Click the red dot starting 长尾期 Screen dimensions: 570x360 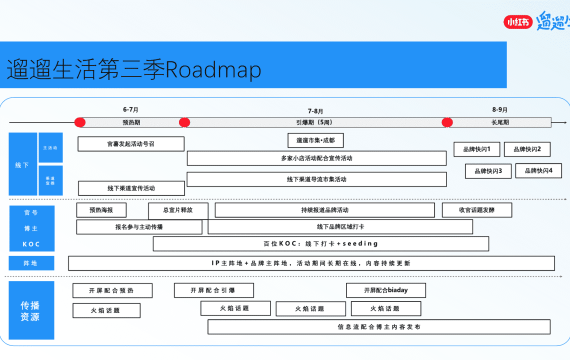pyautogui.click(x=447, y=123)
